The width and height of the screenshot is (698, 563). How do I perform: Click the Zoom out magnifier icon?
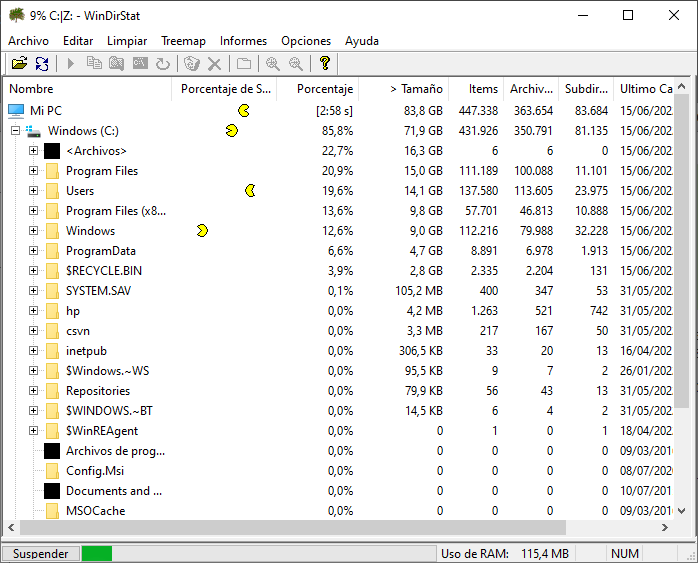coord(296,64)
